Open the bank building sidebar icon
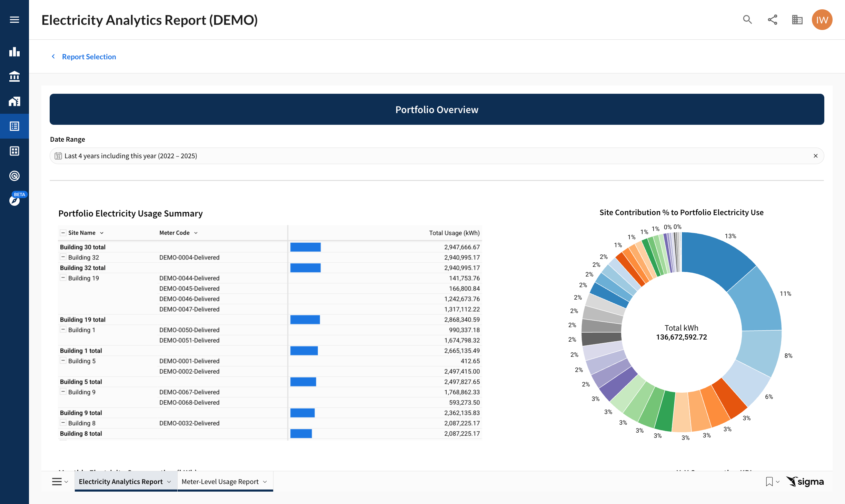 14,76
